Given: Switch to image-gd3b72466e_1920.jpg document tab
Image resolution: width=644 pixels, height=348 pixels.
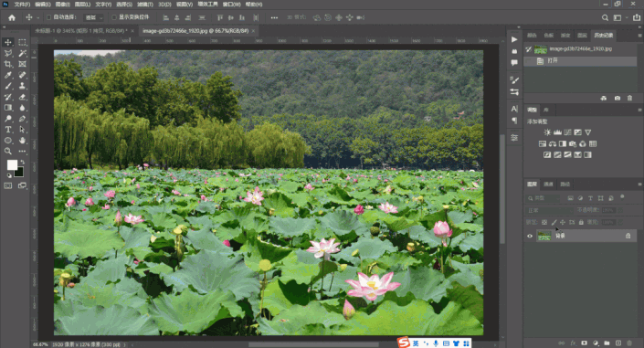Looking at the screenshot, I should click(x=195, y=31).
